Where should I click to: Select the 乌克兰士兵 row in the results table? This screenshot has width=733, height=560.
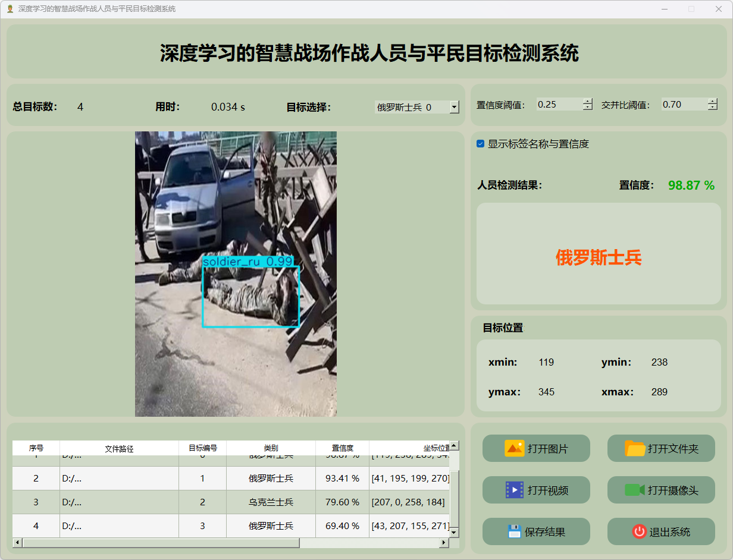click(271, 502)
